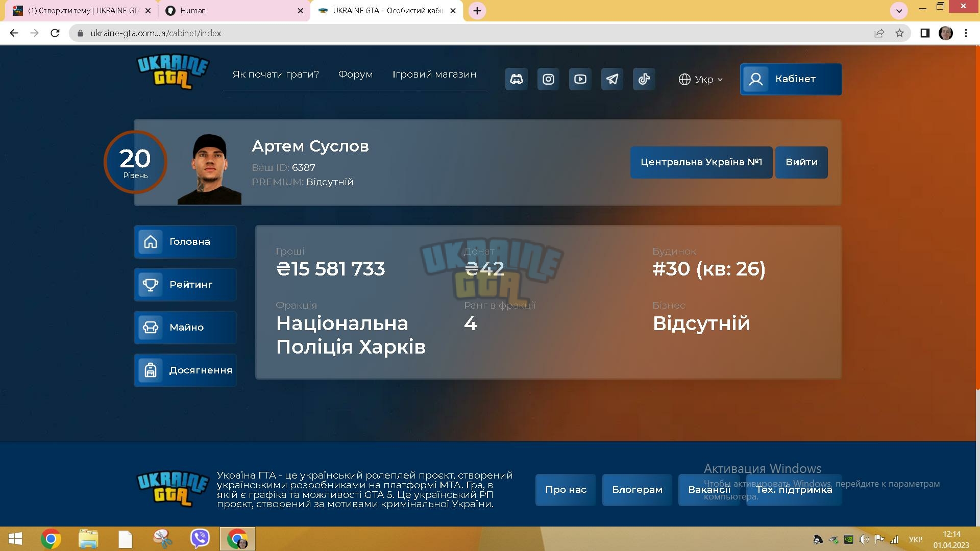
Task: Open the Windows Start button
Action: pyautogui.click(x=15, y=539)
